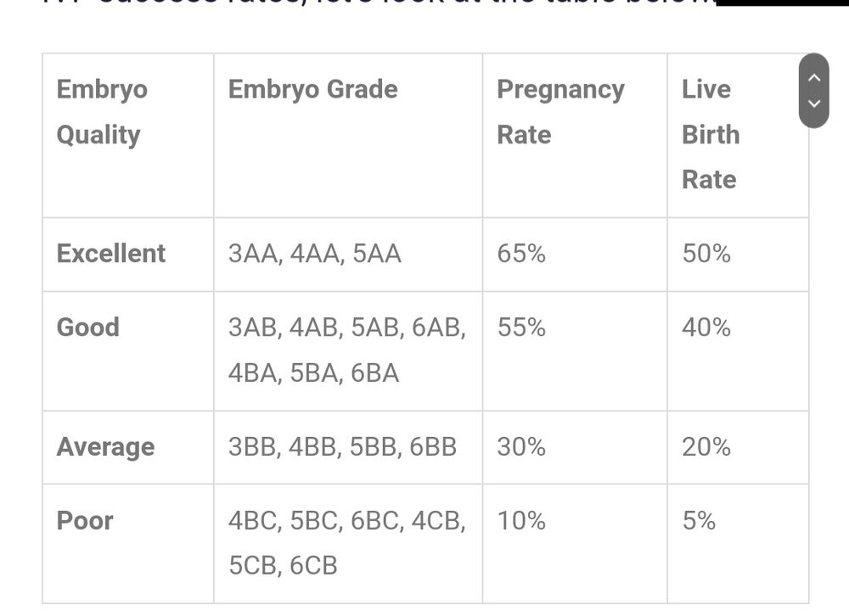Screen dimensions: 849x616
Task: Click the grade cell starting with 4BC
Action: click(346, 543)
